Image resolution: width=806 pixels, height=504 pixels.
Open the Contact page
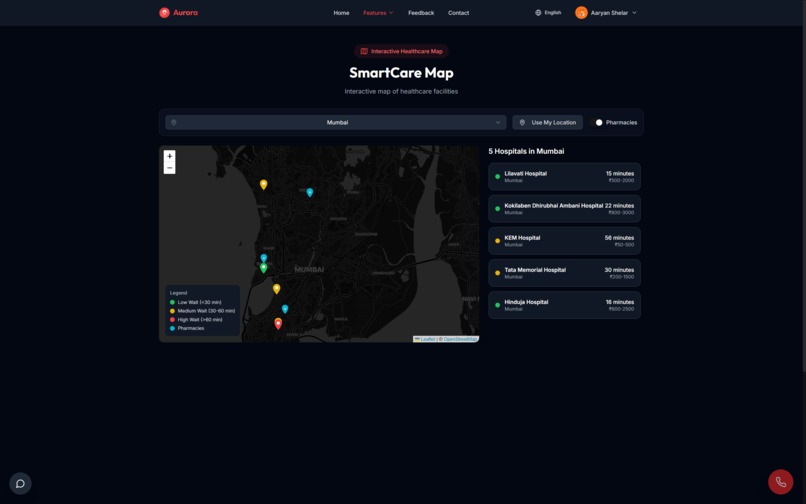pos(459,13)
